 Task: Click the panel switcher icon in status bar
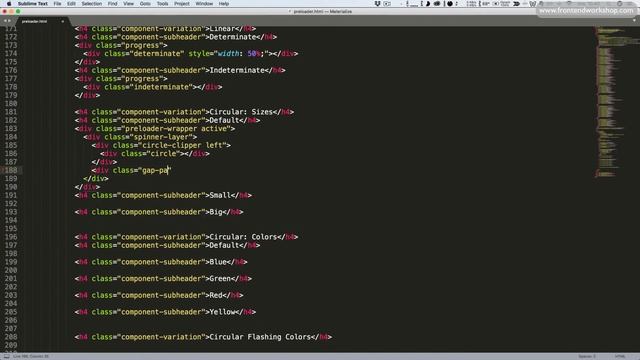(6, 356)
